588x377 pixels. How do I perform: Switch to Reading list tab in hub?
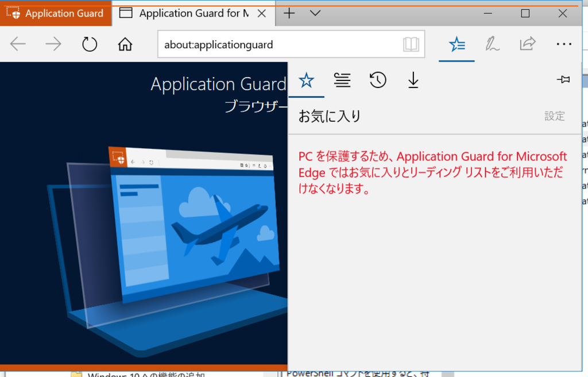342,80
